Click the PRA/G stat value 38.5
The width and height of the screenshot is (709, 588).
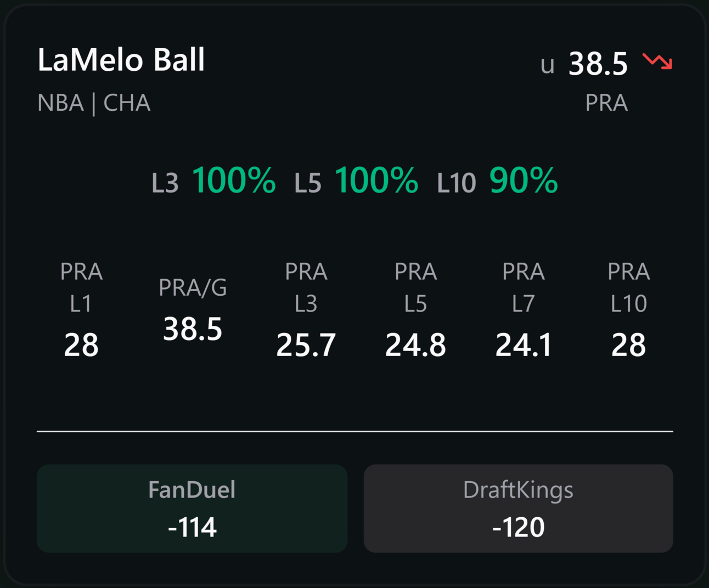193,329
